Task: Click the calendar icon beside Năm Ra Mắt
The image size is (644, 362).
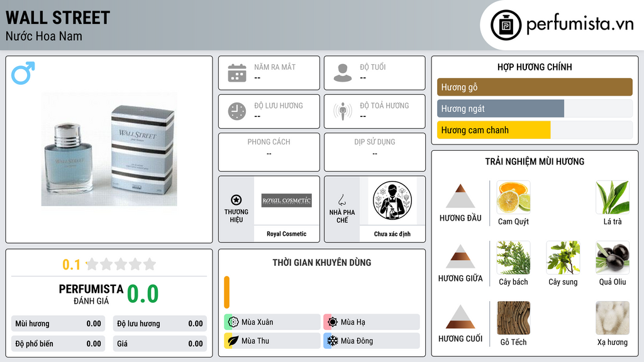Action: point(237,73)
